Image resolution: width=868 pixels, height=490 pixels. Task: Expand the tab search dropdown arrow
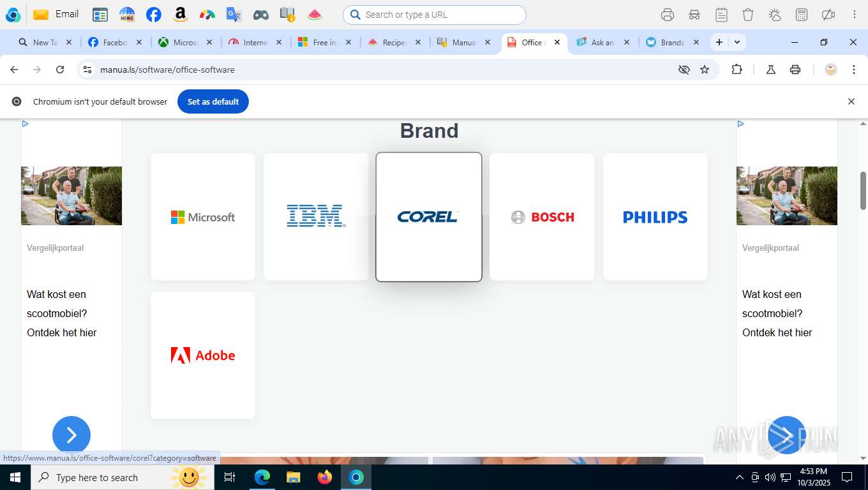tap(737, 42)
